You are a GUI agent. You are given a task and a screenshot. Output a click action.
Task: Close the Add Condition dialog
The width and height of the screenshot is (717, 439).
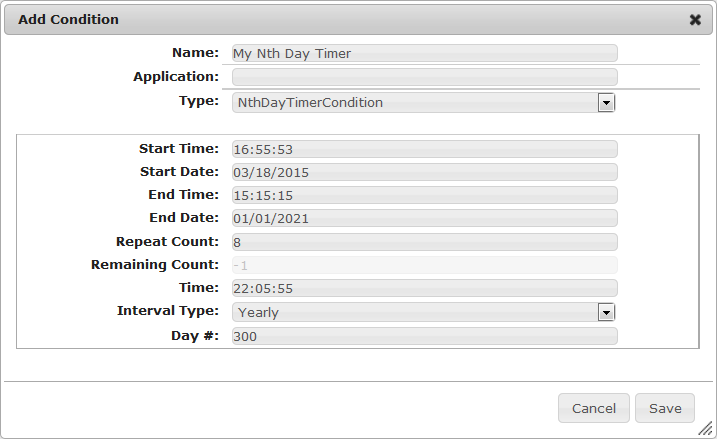click(695, 19)
